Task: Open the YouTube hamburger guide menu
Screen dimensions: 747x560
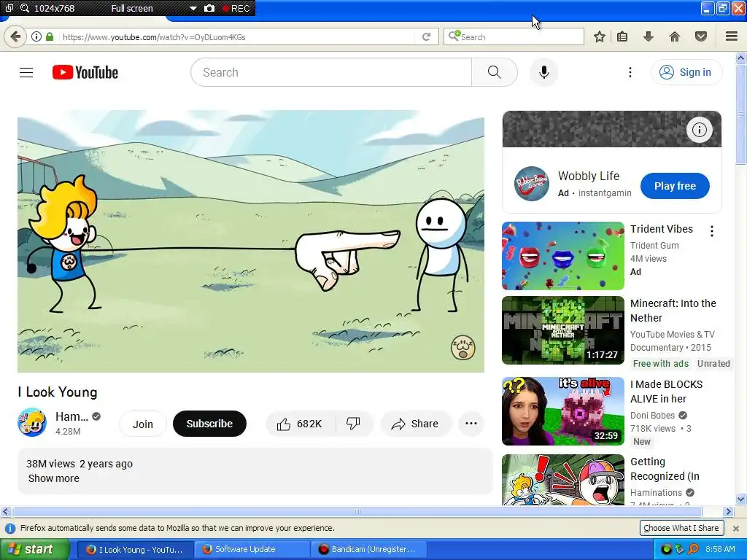Action: point(26,72)
